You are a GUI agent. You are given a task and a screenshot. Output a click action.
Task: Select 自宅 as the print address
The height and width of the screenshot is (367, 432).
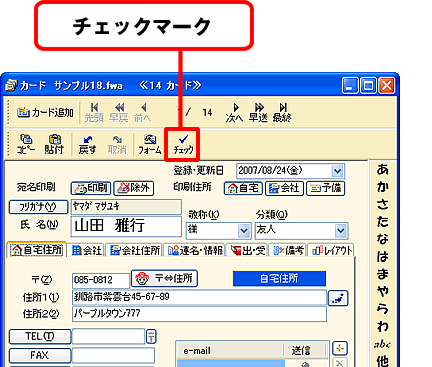(243, 188)
